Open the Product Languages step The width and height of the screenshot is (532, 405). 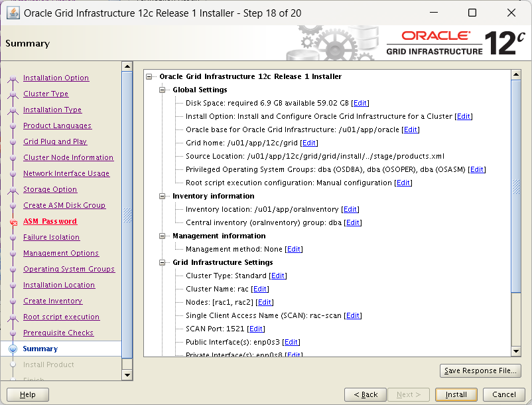pos(57,125)
